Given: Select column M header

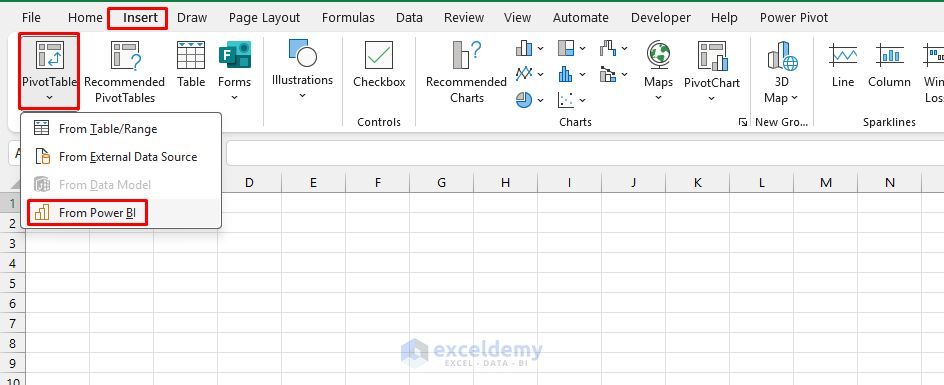Looking at the screenshot, I should 825,183.
